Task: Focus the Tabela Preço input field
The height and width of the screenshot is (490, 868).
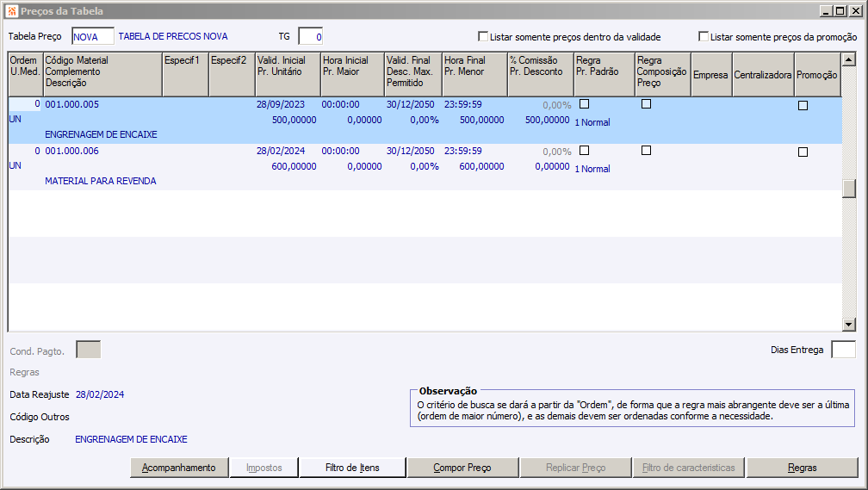Action: [93, 37]
